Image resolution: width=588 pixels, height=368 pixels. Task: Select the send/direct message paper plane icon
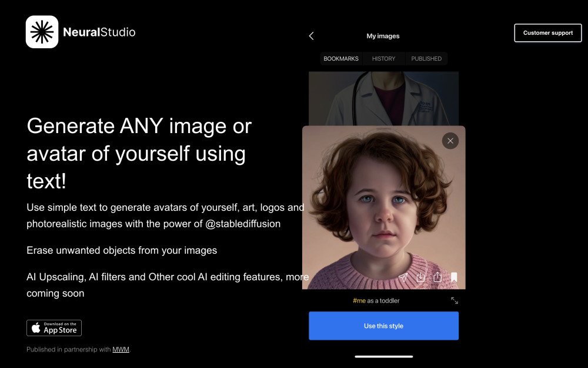pyautogui.click(x=403, y=276)
